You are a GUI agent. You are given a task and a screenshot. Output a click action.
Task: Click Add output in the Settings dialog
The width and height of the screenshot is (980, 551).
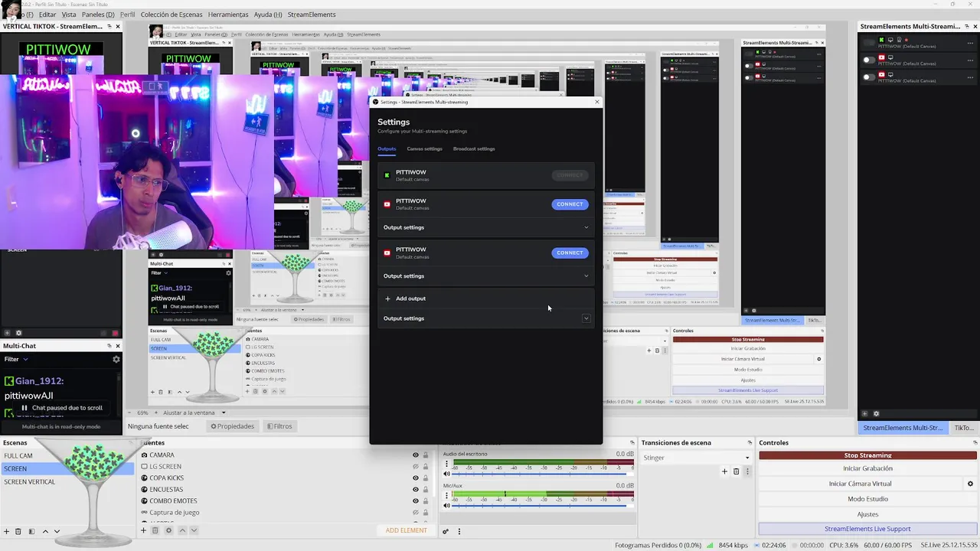[x=405, y=298]
